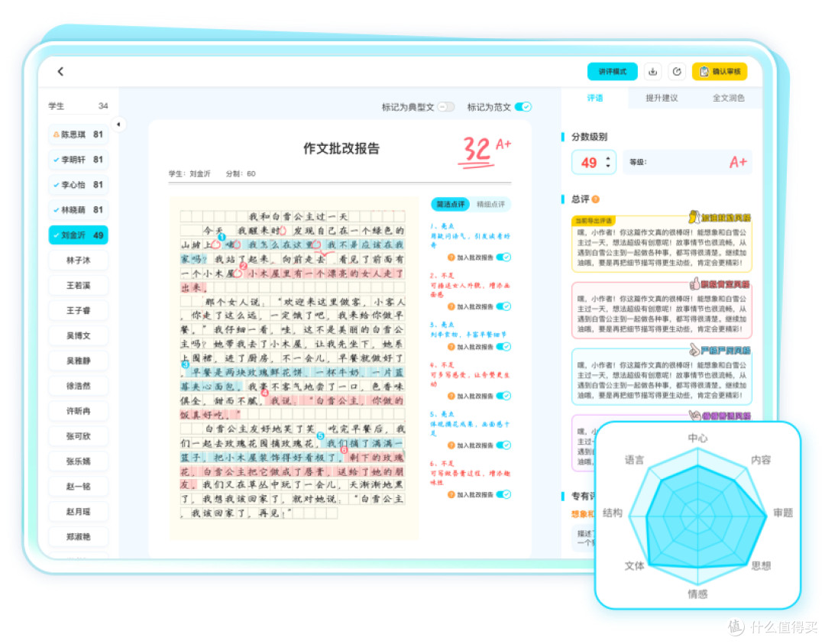Image resolution: width=825 pixels, height=644 pixels.
Task: Click annotation marker 3 in the essay
Action: click(x=185, y=364)
